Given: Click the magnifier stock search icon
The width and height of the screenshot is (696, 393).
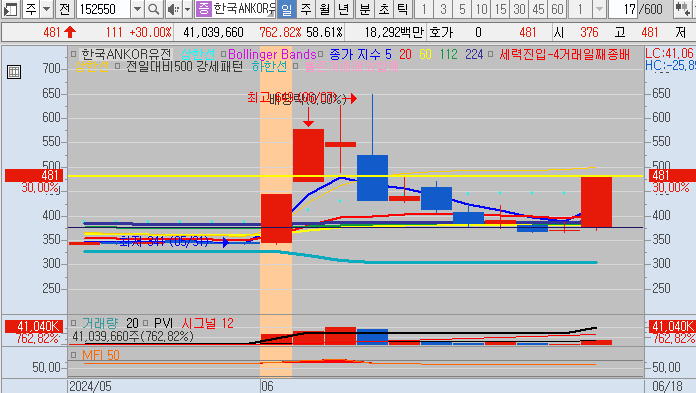Looking at the screenshot, I should [x=154, y=9].
